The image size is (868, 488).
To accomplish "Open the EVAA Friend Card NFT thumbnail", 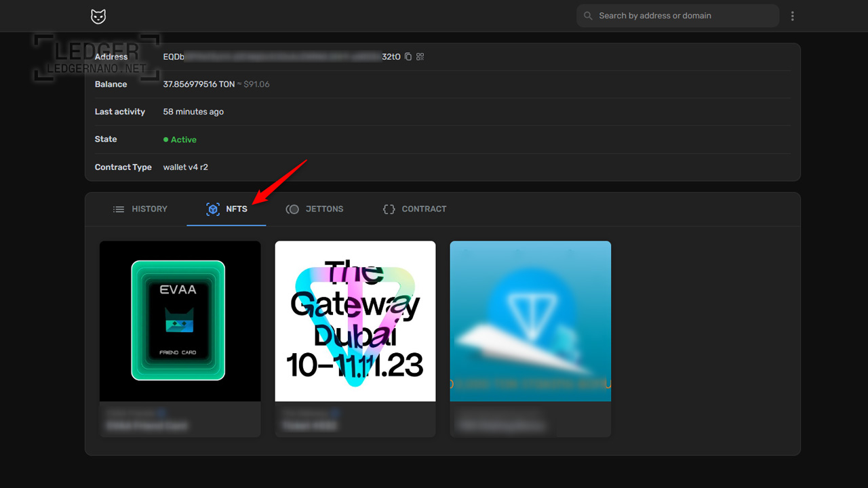I will pos(180,321).
